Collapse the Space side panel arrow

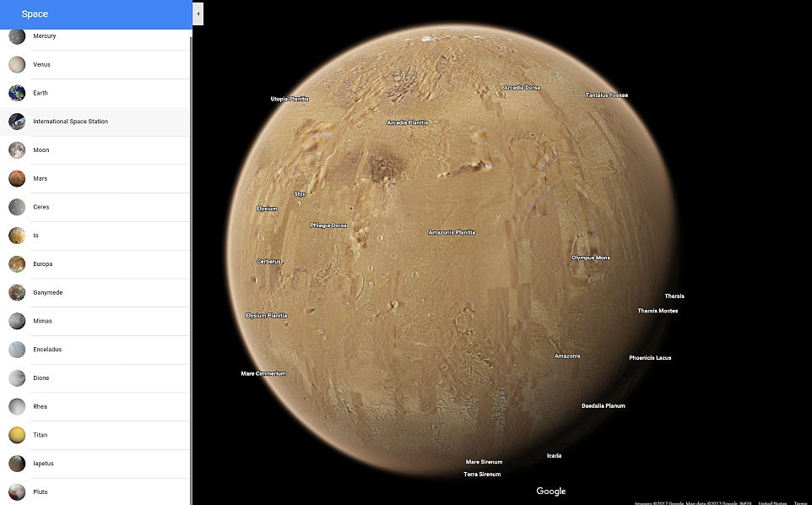click(x=198, y=14)
